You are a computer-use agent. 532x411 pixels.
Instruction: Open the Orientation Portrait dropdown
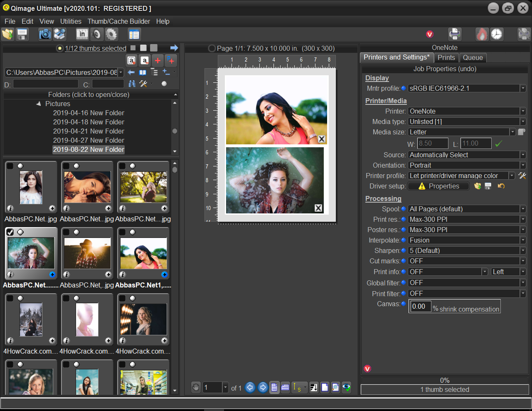click(523, 165)
